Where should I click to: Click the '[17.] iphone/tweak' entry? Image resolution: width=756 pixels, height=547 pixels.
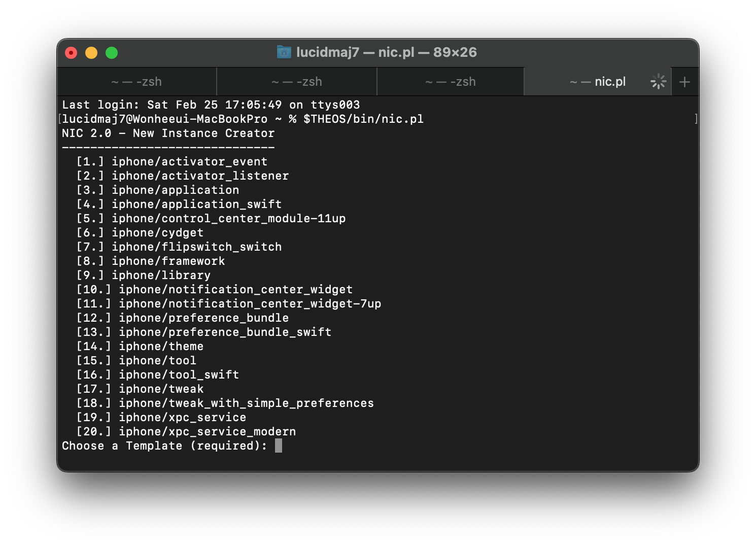coord(140,389)
